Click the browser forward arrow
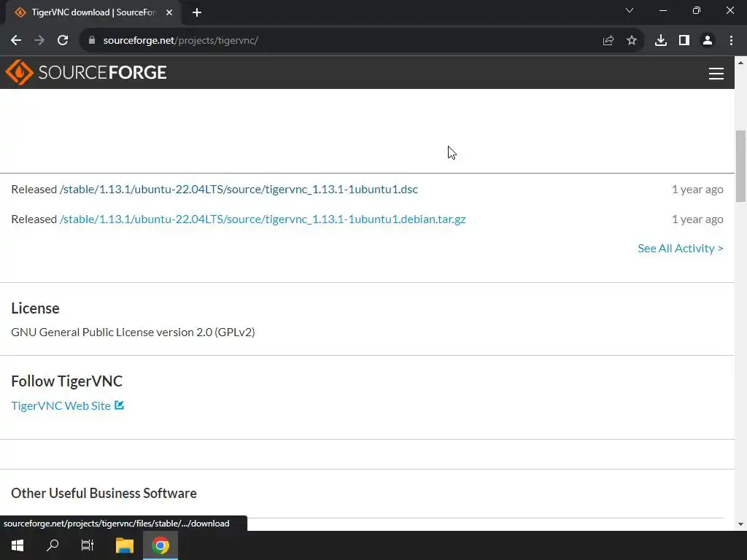Viewport: 747px width, 560px height. point(39,41)
